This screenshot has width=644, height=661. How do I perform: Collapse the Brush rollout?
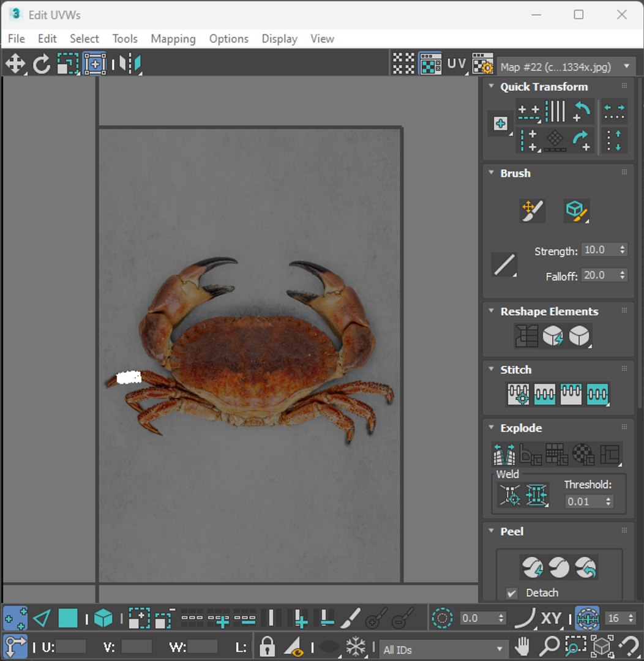coord(491,173)
